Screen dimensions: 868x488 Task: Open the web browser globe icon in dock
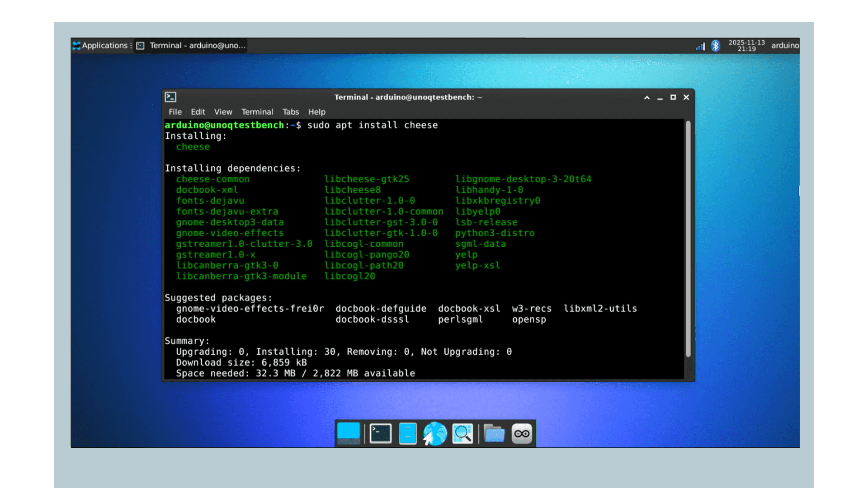click(434, 434)
